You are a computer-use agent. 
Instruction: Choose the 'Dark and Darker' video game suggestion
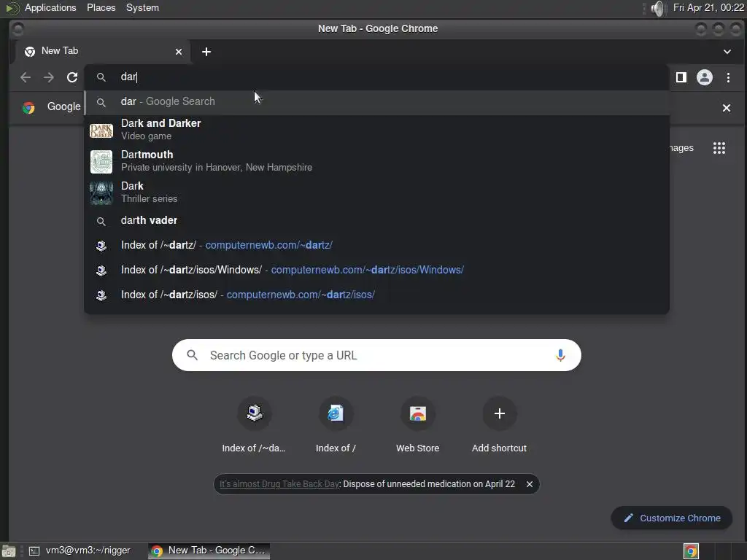click(376, 130)
